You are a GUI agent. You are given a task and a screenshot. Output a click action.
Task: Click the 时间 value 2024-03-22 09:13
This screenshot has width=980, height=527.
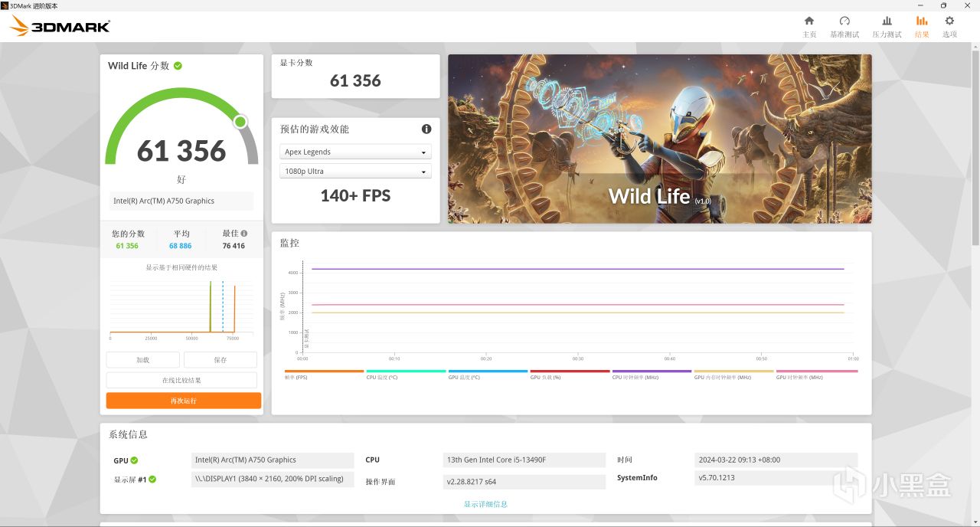pyautogui.click(x=776, y=460)
